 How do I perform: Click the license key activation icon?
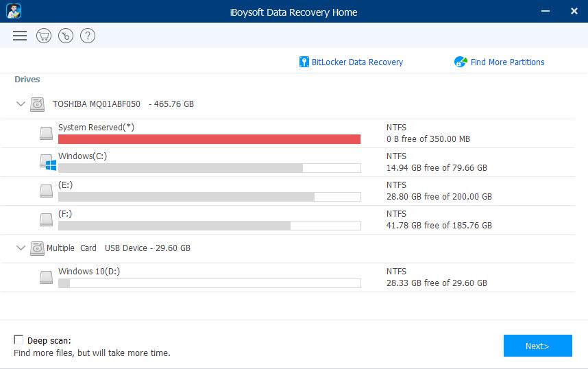tap(66, 36)
